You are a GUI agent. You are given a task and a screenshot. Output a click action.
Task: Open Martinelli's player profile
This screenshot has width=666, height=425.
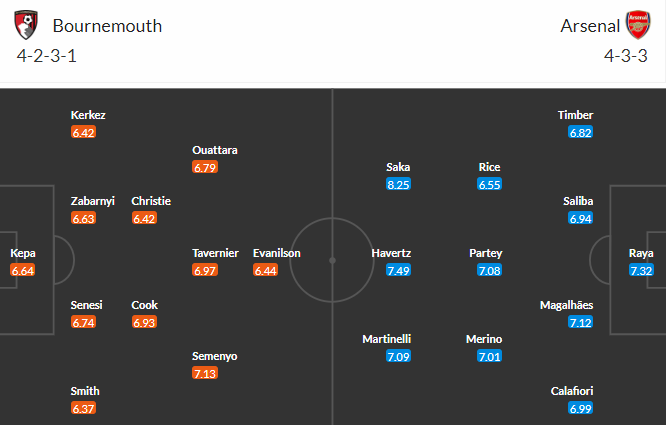[386, 339]
